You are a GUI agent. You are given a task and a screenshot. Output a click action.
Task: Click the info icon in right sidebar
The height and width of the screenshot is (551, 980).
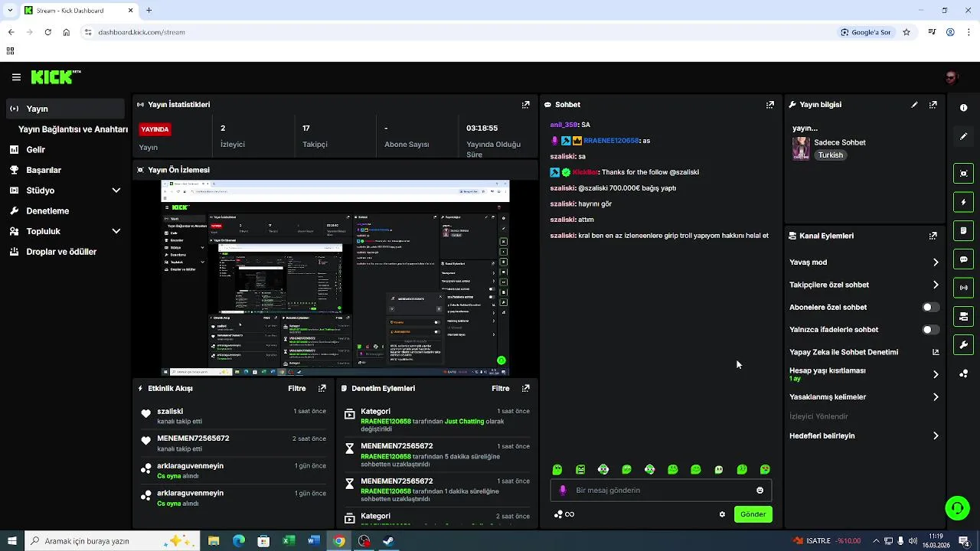tap(963, 108)
